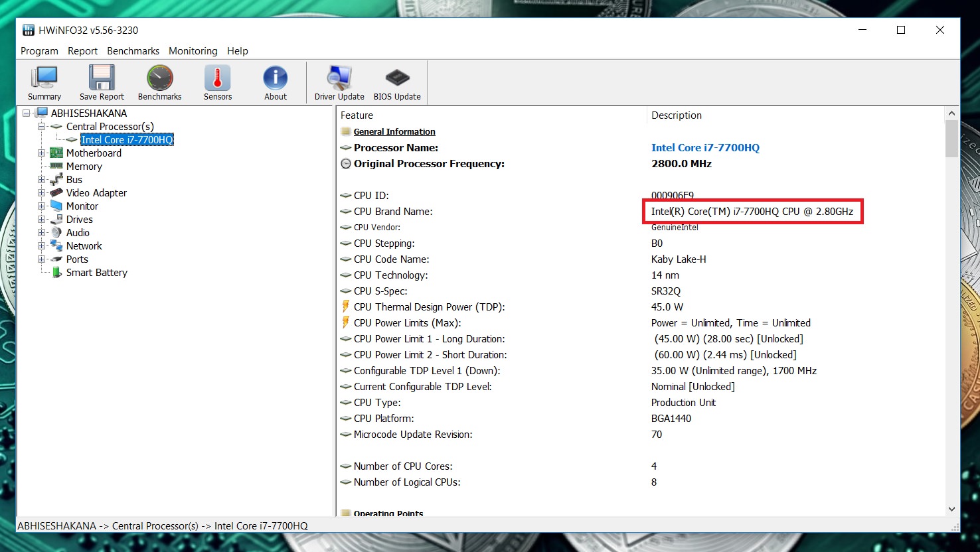Click the Bus icon in tree
Screen dimensions: 980x552
coord(56,179)
